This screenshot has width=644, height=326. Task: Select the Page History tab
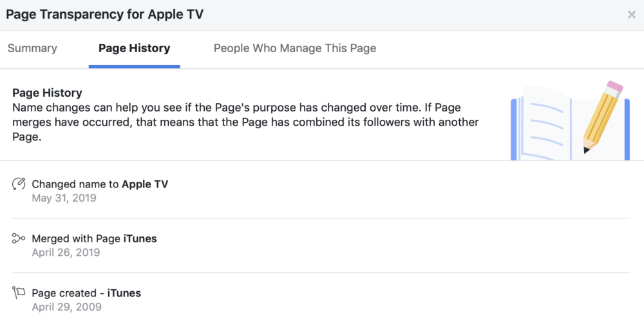click(135, 48)
